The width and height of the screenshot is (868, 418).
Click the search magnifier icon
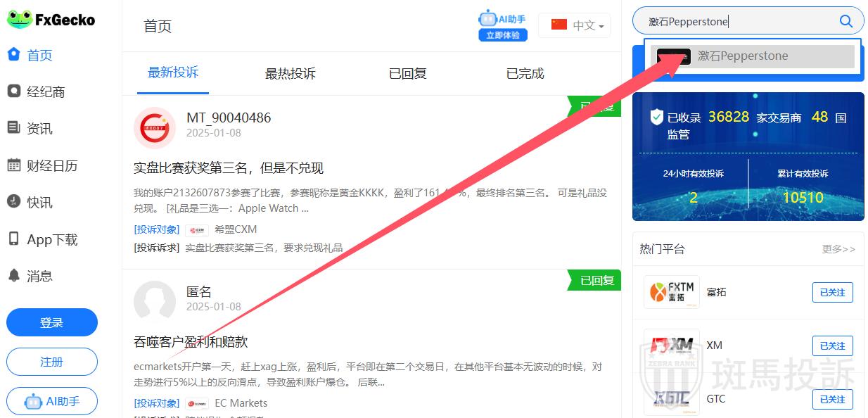pos(845,21)
